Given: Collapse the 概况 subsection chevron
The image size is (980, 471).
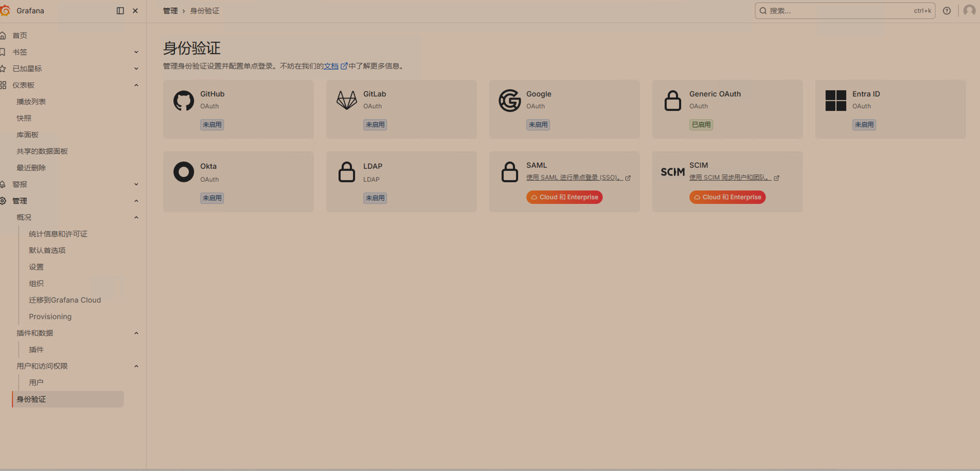Looking at the screenshot, I should 136,217.
